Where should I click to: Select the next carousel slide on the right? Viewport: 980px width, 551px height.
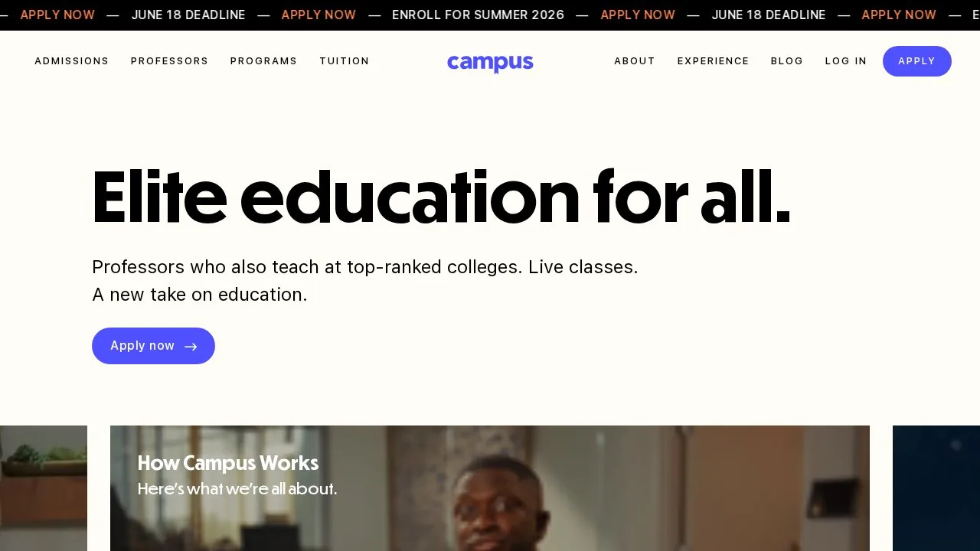tap(936, 488)
